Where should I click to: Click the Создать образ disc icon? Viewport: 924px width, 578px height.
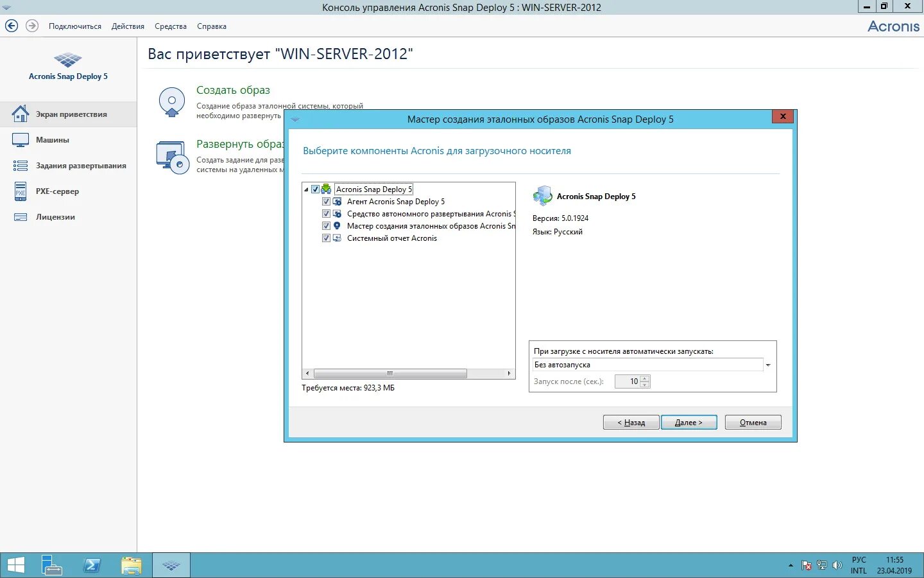(172, 102)
